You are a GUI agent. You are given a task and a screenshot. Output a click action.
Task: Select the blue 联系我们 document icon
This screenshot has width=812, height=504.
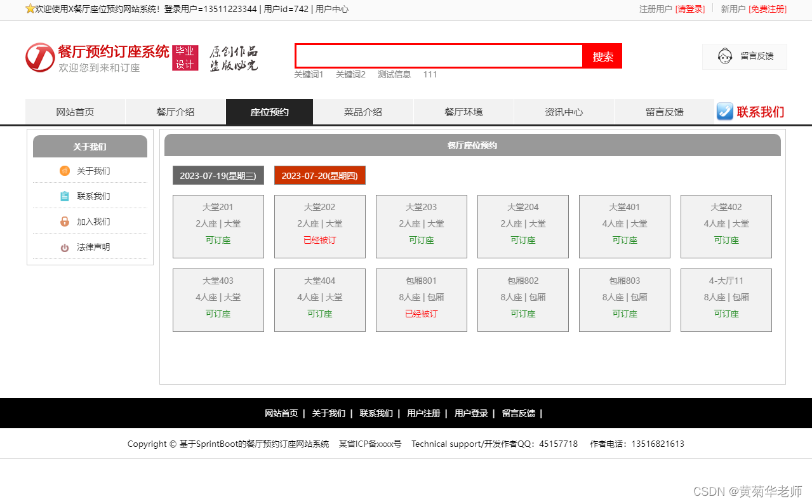click(x=63, y=196)
